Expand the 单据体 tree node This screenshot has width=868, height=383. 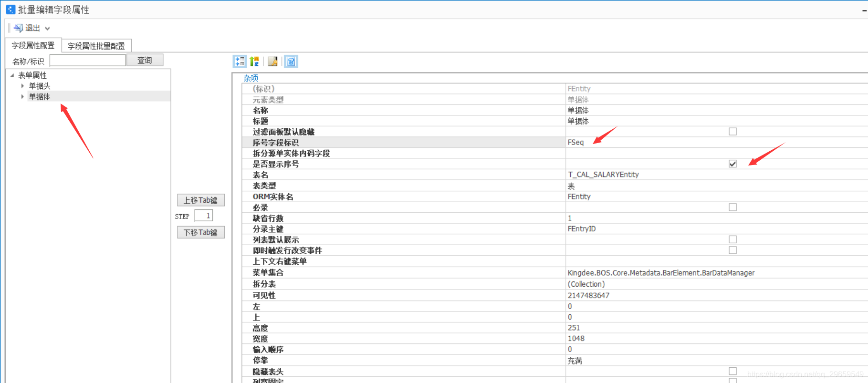pyautogui.click(x=22, y=96)
